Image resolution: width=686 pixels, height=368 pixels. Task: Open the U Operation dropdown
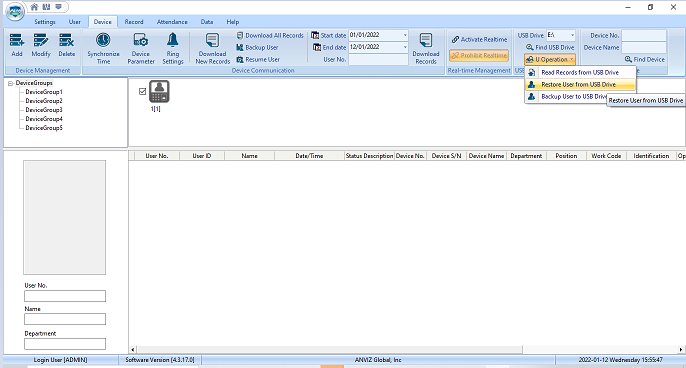[x=550, y=59]
